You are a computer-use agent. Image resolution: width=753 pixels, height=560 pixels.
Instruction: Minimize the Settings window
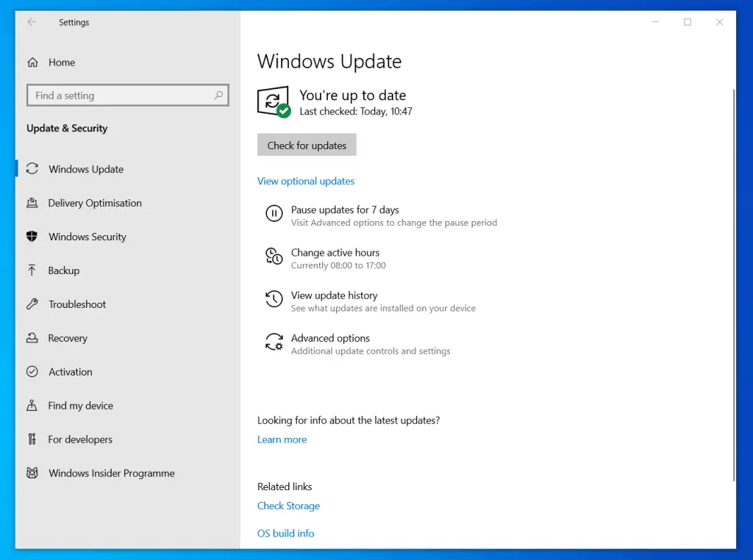click(x=655, y=22)
